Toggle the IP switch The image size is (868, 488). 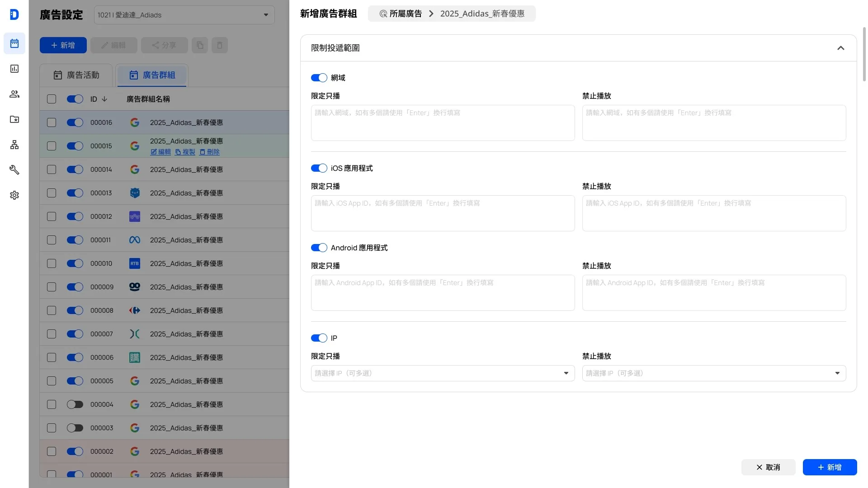pyautogui.click(x=319, y=338)
